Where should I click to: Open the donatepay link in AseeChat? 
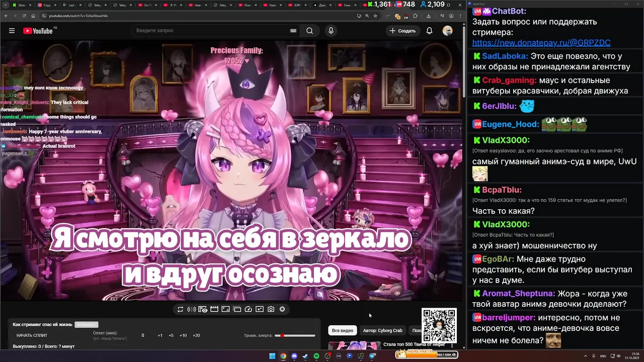[541, 43]
